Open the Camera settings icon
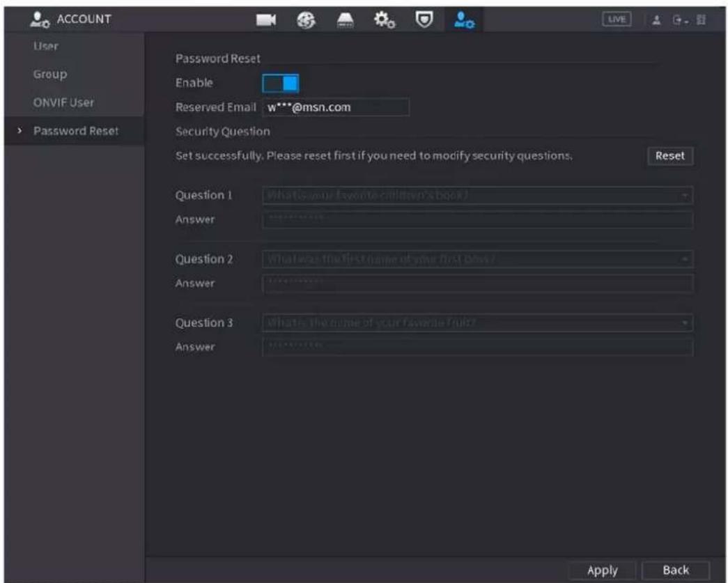Screen dimensions: 728x583 [x=266, y=20]
